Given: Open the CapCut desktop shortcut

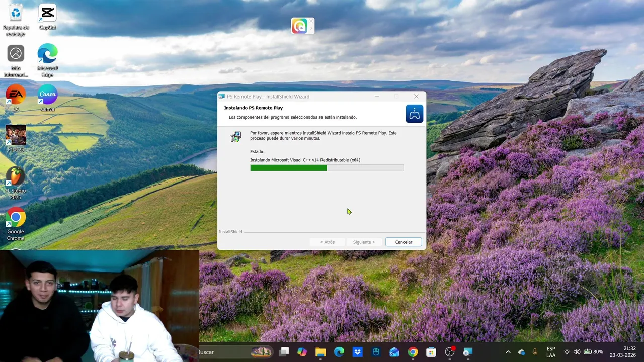Looking at the screenshot, I should tap(47, 17).
